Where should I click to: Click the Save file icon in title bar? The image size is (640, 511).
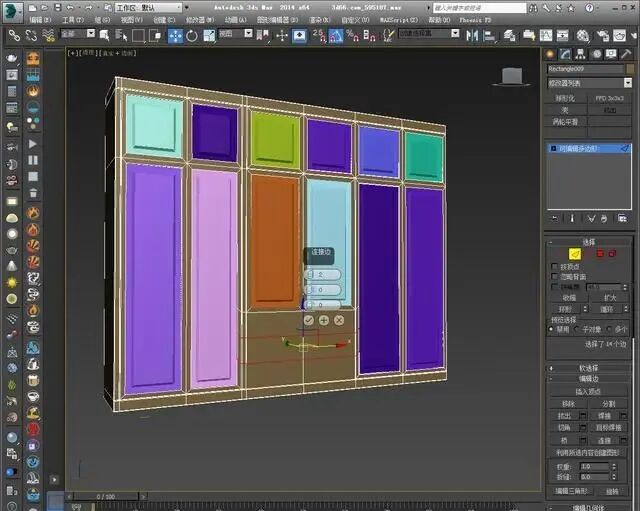click(x=58, y=7)
